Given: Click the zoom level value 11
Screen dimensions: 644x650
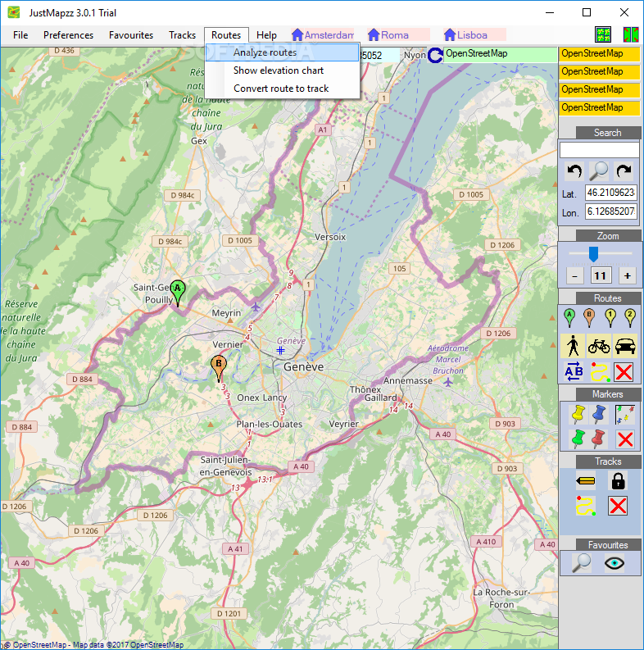Looking at the screenshot, I should 601,275.
